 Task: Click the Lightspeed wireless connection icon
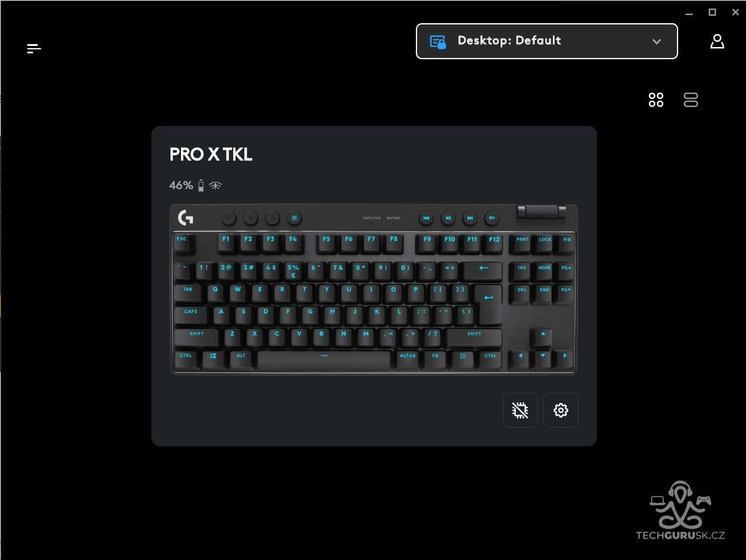tap(216, 185)
